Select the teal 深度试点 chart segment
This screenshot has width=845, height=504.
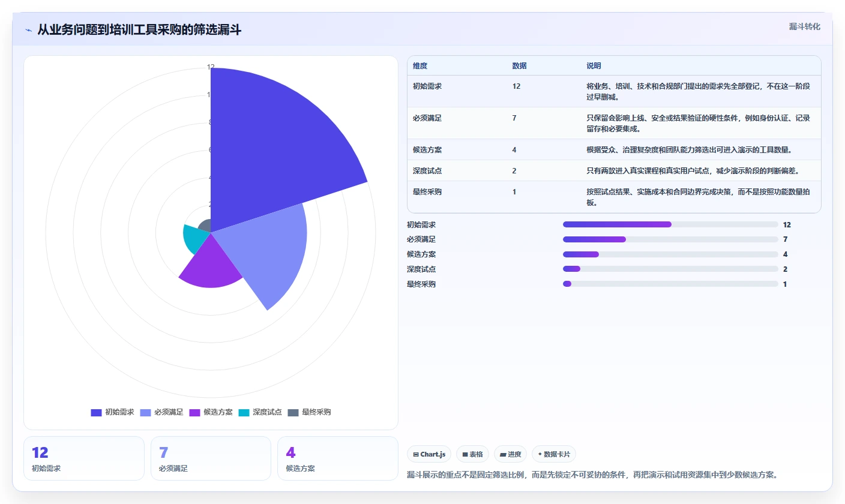195,239
